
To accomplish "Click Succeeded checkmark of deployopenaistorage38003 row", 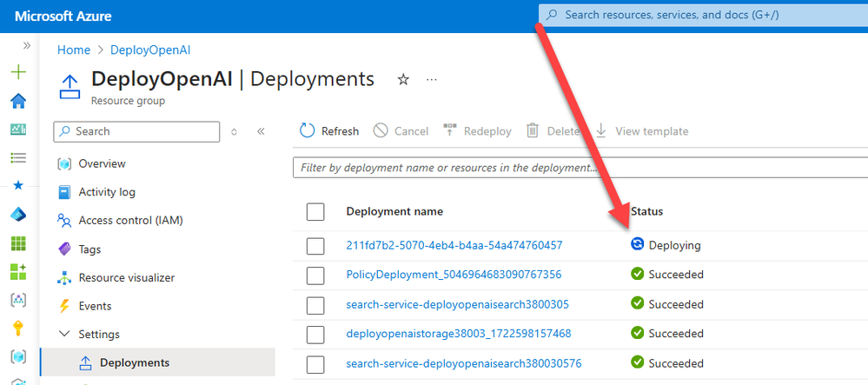I will point(637,333).
